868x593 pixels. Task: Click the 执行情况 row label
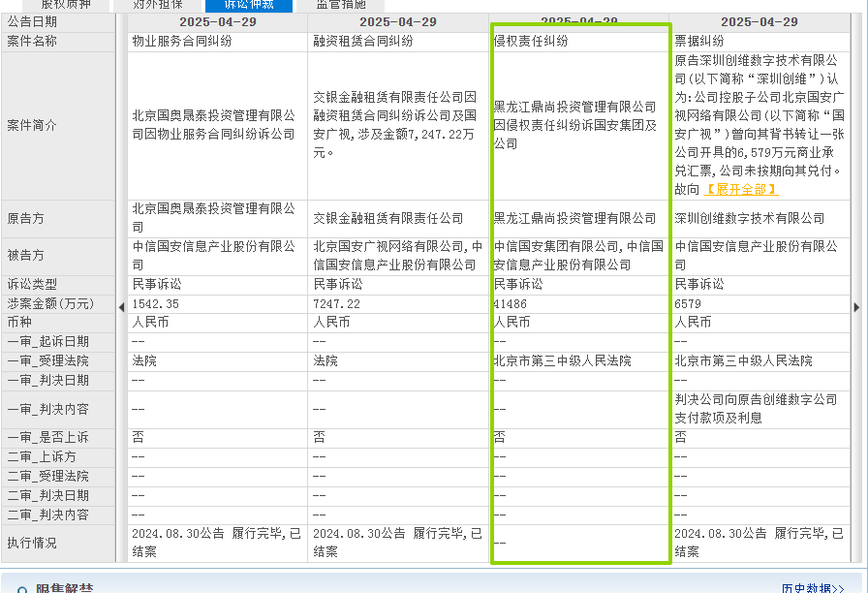pyautogui.click(x=32, y=544)
